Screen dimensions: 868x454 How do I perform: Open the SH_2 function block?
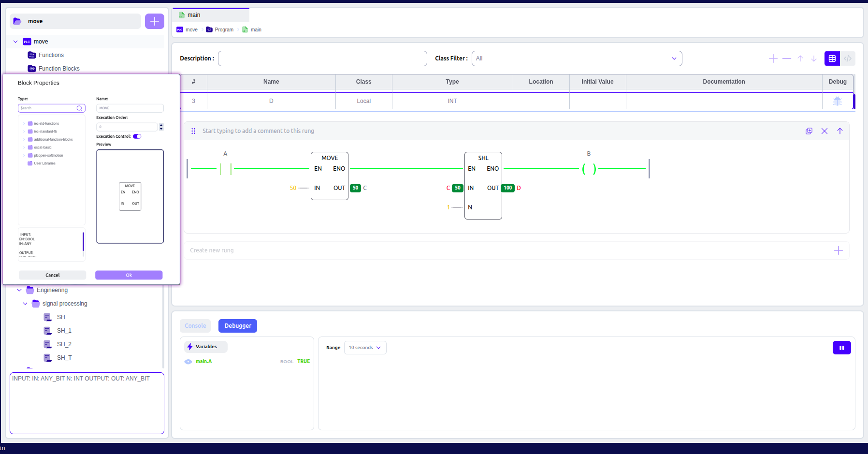pos(64,344)
